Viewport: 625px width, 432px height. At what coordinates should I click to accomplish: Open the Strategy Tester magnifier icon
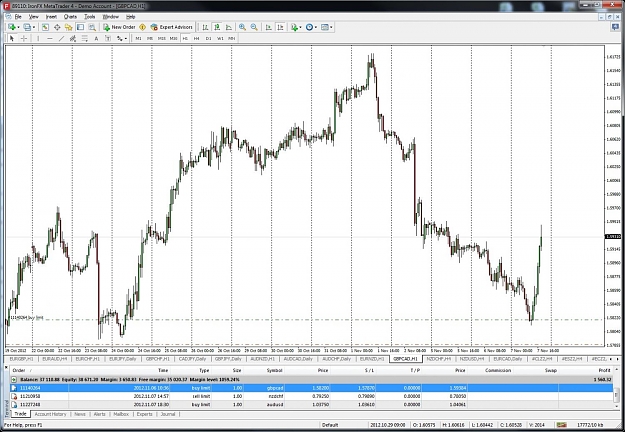click(92, 27)
